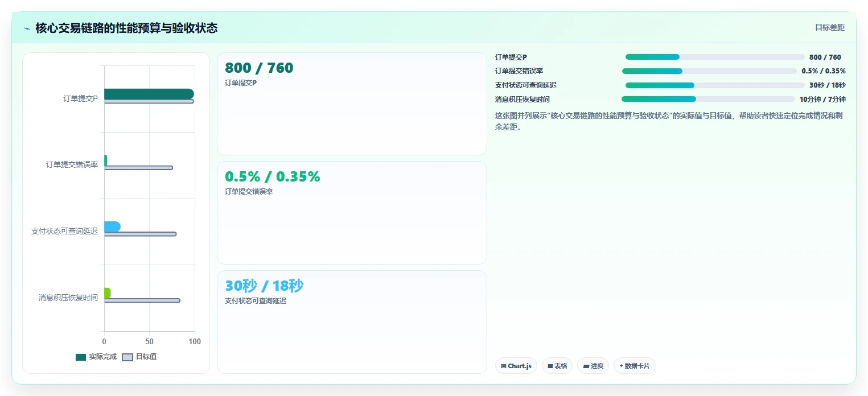Click the Chart.js tag chip
The height and width of the screenshot is (396, 868).
(x=516, y=366)
